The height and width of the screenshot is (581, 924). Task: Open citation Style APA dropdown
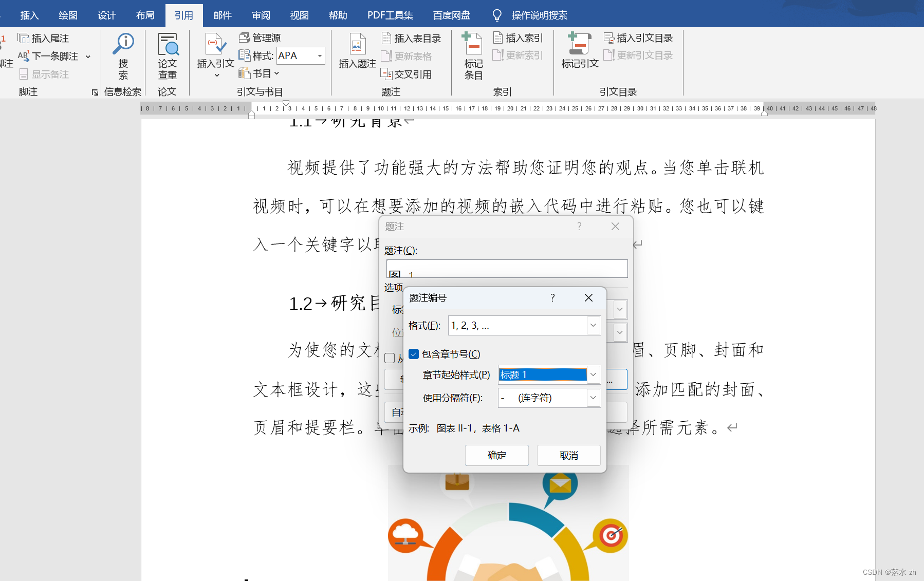coord(320,55)
